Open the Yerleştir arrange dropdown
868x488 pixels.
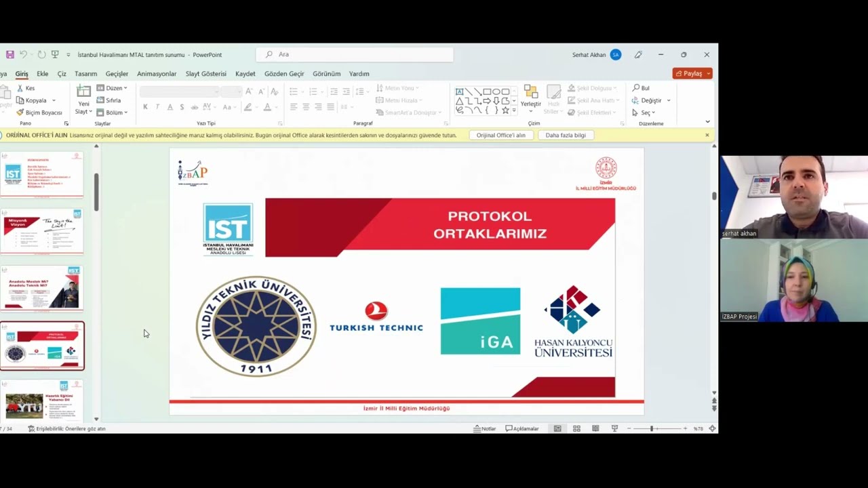tap(531, 100)
